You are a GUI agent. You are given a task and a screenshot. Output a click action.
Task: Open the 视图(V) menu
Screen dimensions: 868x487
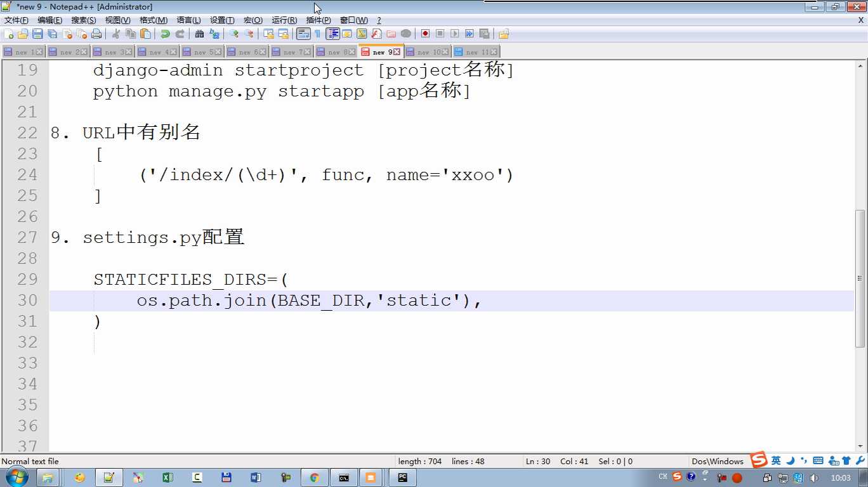click(118, 20)
